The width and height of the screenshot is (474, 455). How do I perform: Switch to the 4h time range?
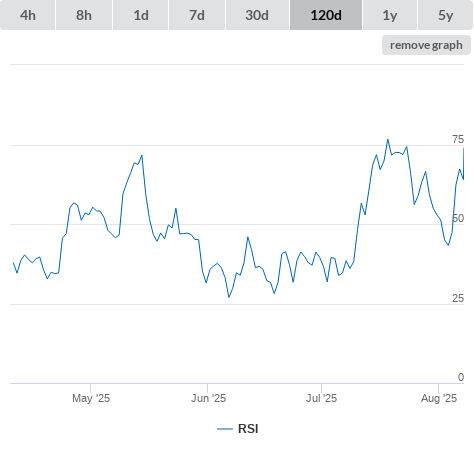pos(28,15)
